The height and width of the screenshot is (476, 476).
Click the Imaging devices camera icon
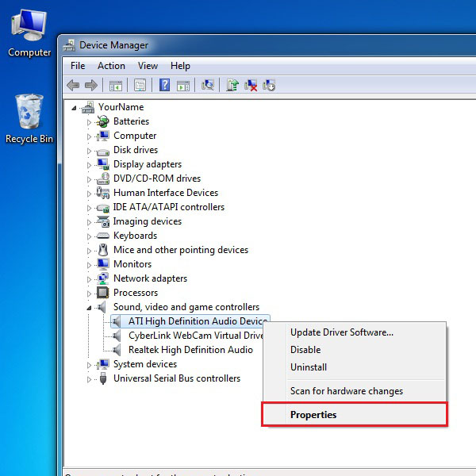tap(103, 221)
